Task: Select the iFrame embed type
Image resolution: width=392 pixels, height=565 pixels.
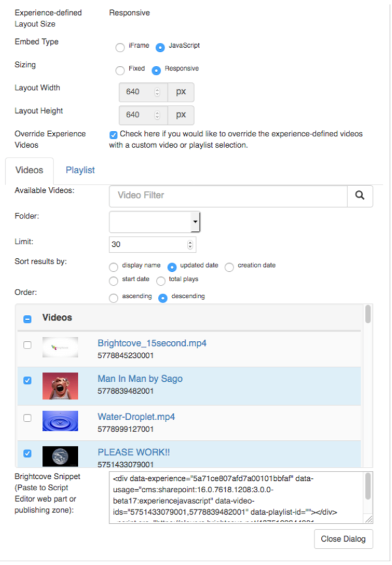Action: click(x=120, y=47)
